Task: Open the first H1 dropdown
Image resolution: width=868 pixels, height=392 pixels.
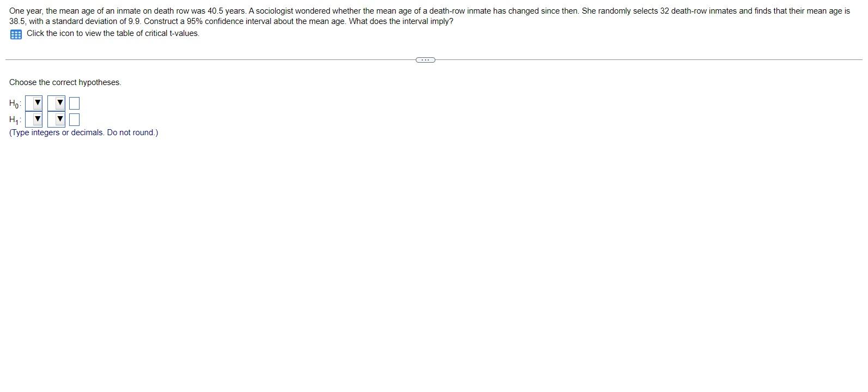Action: click(x=34, y=119)
